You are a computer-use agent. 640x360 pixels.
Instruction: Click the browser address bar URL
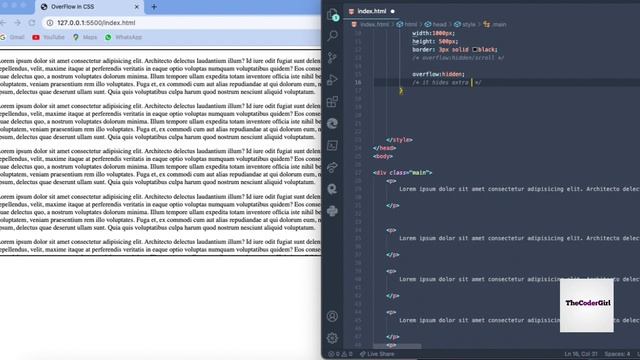(x=96, y=23)
